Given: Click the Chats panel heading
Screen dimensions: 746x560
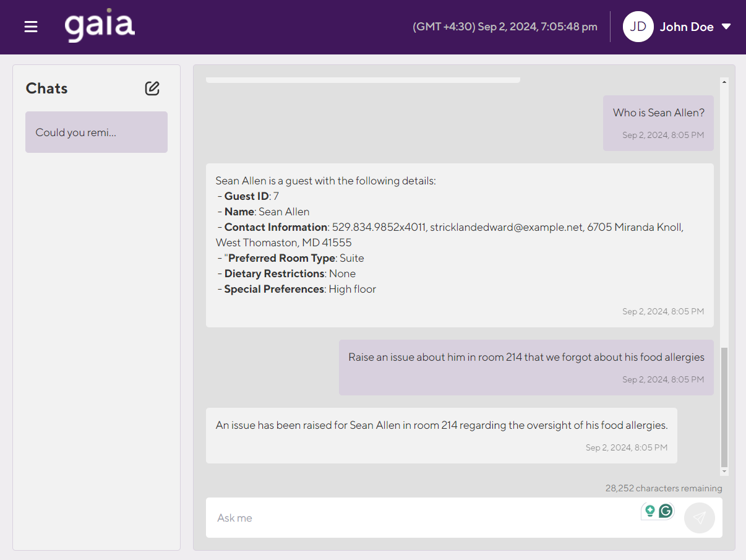Looking at the screenshot, I should pos(46,88).
